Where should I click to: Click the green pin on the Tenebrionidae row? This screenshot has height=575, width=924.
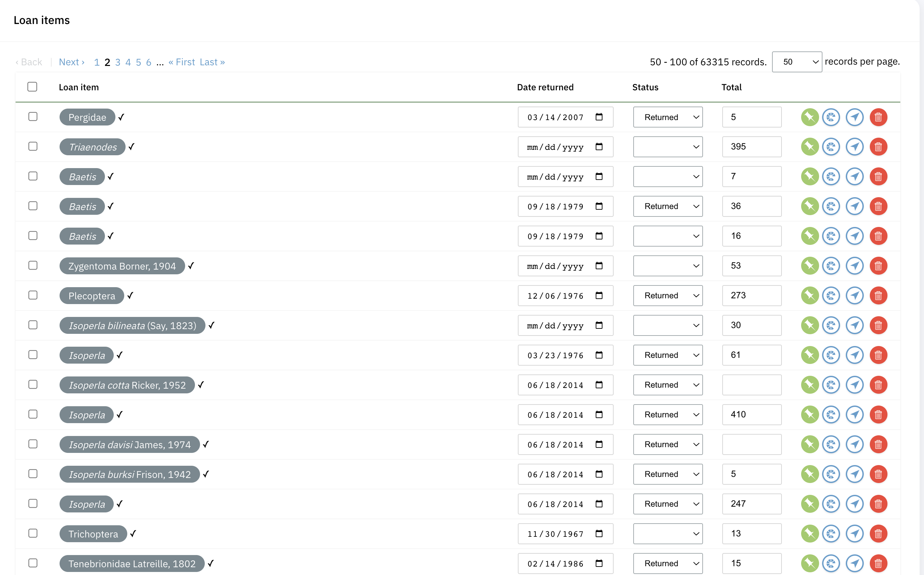tap(810, 563)
